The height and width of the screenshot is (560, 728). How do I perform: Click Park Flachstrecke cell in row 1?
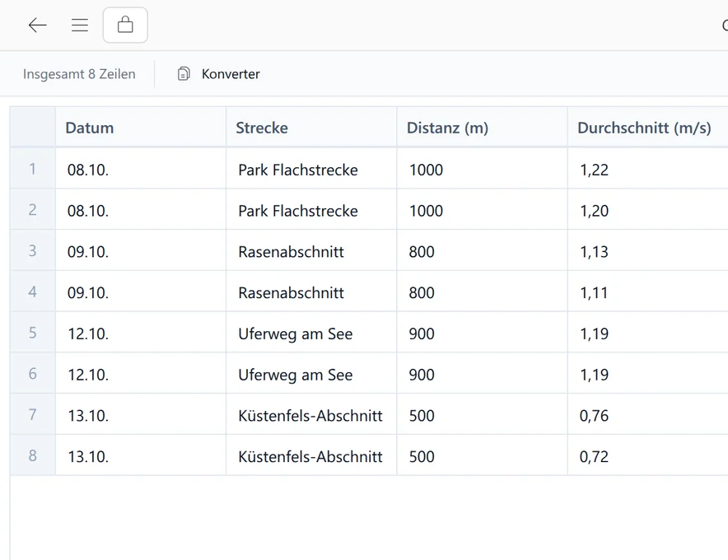coord(311,169)
